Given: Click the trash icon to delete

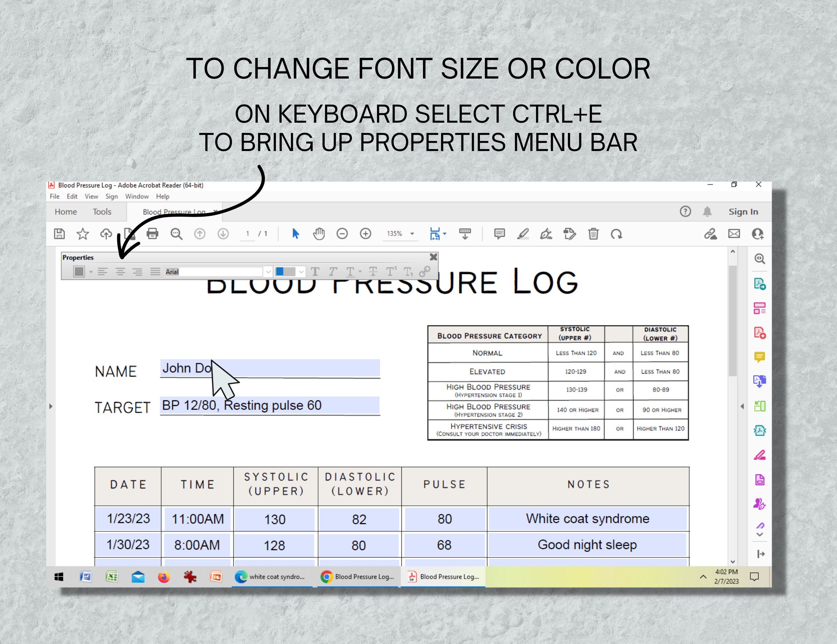Looking at the screenshot, I should tap(594, 234).
